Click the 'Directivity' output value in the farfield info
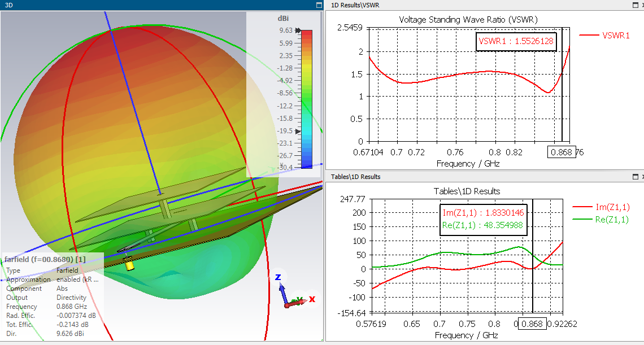This screenshot has height=345, width=644. tap(71, 298)
